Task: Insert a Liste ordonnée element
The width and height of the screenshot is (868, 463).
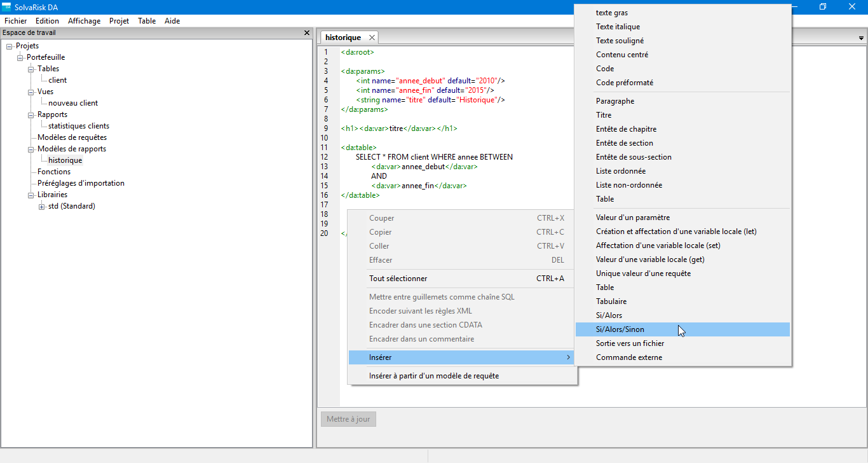Action: (620, 171)
